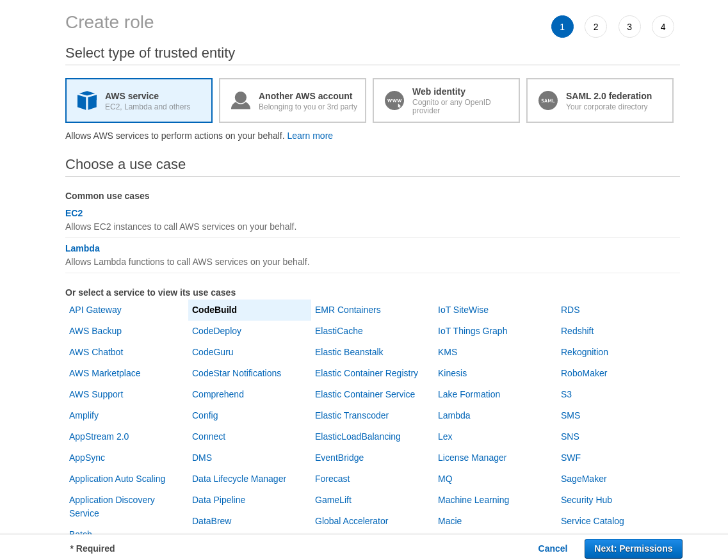Open the Learn more link

point(310,136)
